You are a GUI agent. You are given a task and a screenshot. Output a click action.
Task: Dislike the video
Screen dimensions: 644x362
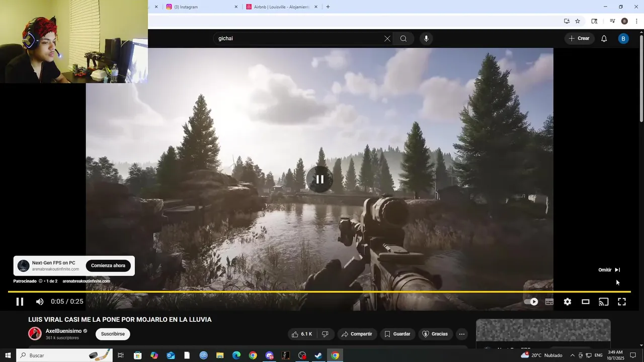[x=325, y=334]
